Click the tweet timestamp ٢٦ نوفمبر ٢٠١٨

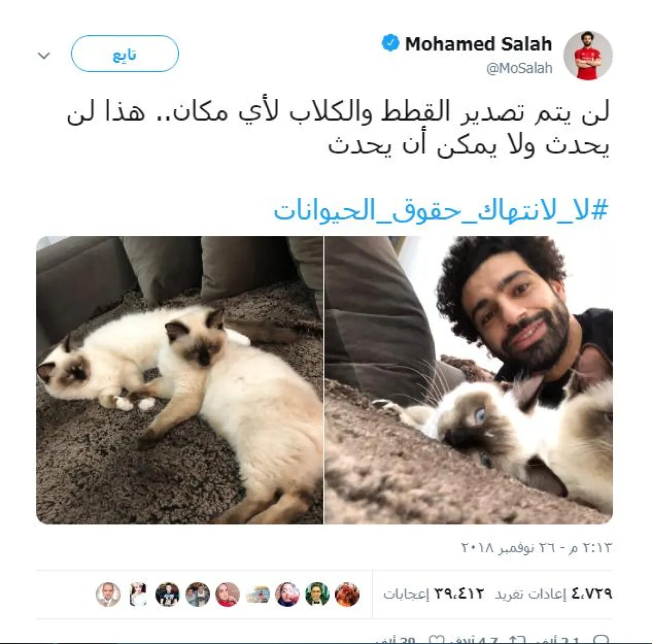pyautogui.click(x=536, y=547)
